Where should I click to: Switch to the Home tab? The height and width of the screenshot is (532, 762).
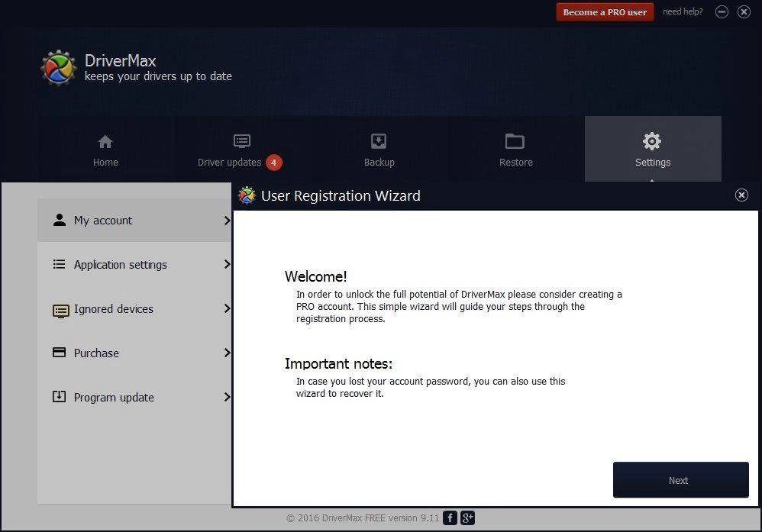coord(105,150)
